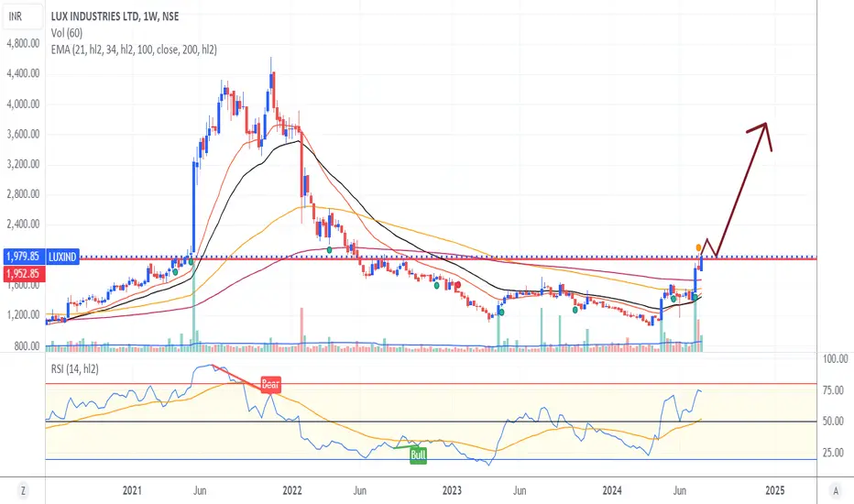The width and height of the screenshot is (854, 504).
Task: Click the 800.00 price scale label
Action: (27, 346)
